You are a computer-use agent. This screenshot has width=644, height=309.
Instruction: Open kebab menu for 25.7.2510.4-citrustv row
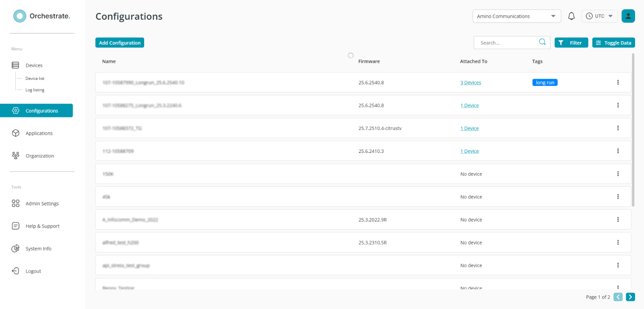click(x=618, y=128)
